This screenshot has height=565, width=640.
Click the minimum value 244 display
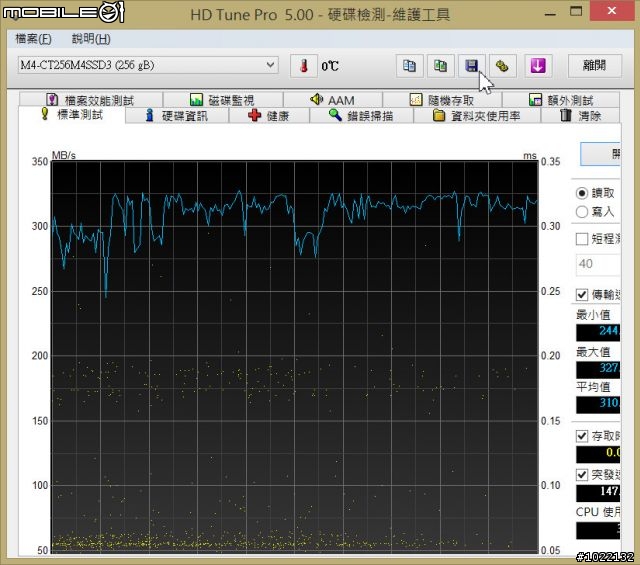tap(598, 332)
